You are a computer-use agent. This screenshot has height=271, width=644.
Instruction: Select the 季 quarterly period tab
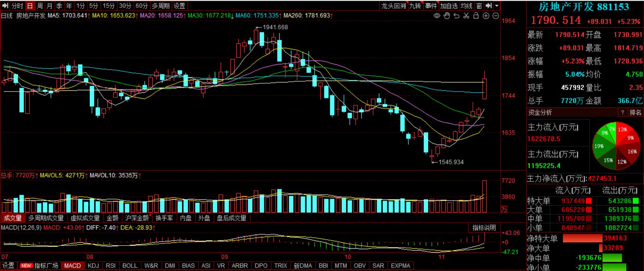(59, 6)
